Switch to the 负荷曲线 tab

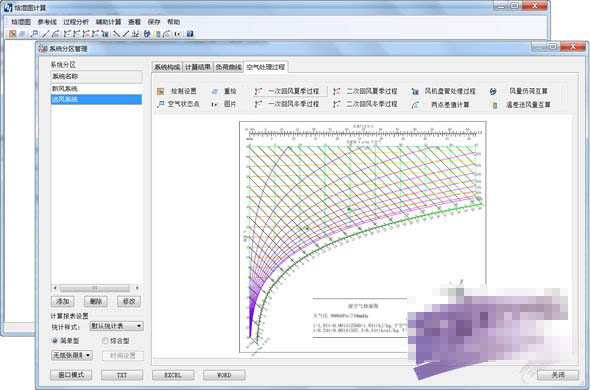click(228, 67)
